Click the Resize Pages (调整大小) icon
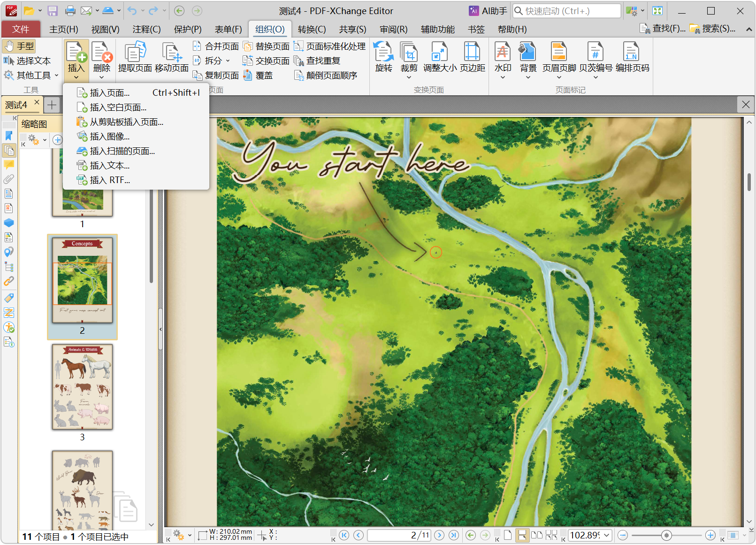The image size is (756, 545). (440, 57)
